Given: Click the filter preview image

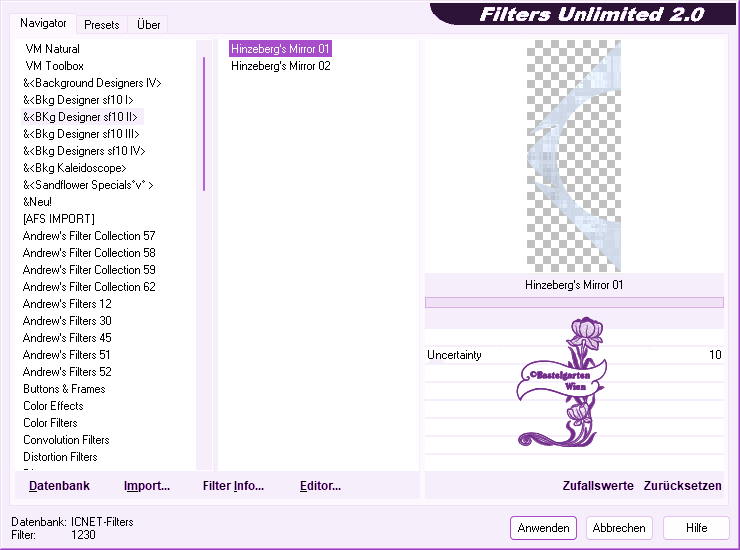Looking at the screenshot, I should tap(573, 156).
